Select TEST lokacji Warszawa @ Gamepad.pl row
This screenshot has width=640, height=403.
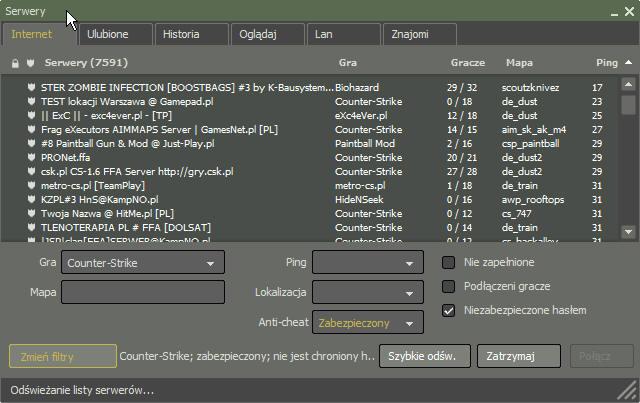[310, 101]
